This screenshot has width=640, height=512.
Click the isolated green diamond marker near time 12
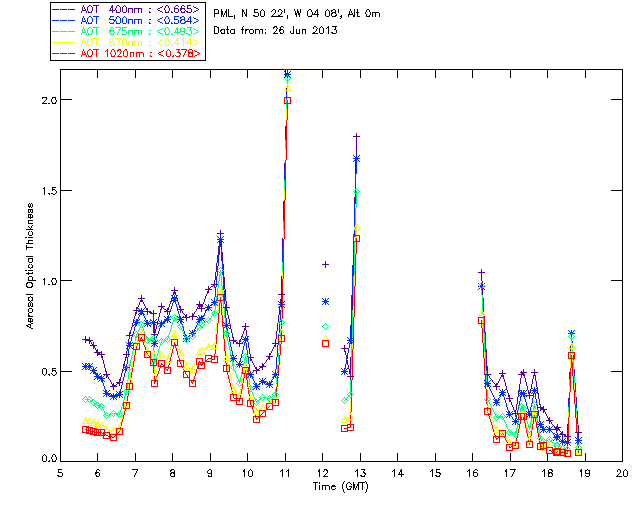coord(325,327)
